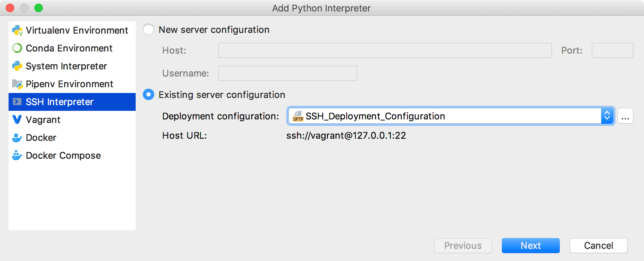Open deployment settings via ellipsis button
Image resolution: width=644 pixels, height=261 pixels.
[625, 116]
